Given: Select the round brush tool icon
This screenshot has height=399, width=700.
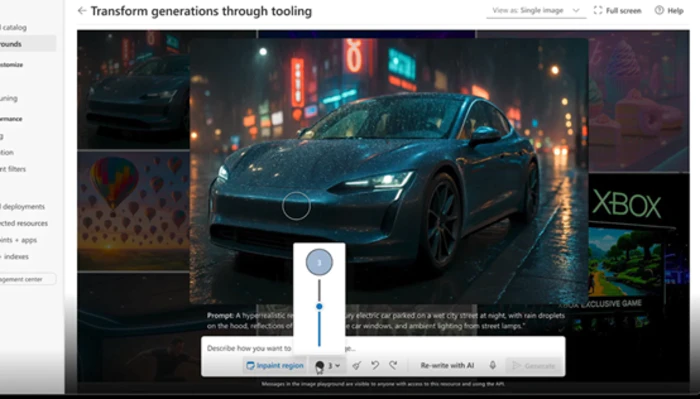Looking at the screenshot, I should (320, 366).
